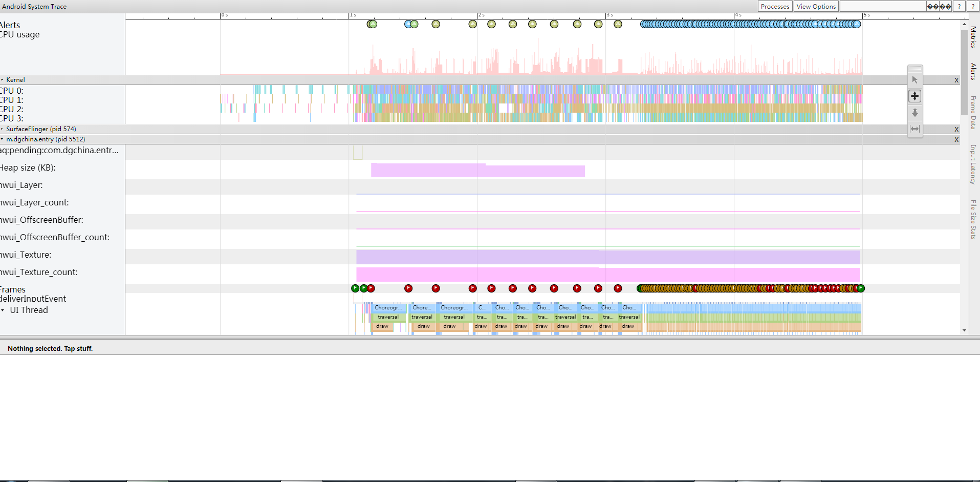Viewport: 980px width, 482px height.
Task: Open the Input Latency side tab
Action: [973, 164]
